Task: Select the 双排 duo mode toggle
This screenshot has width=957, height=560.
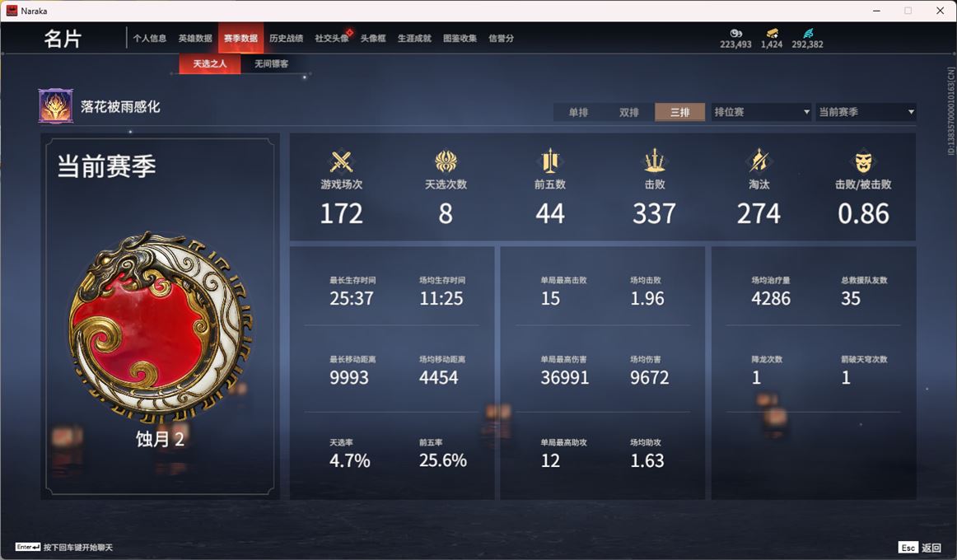Action: pos(628,112)
